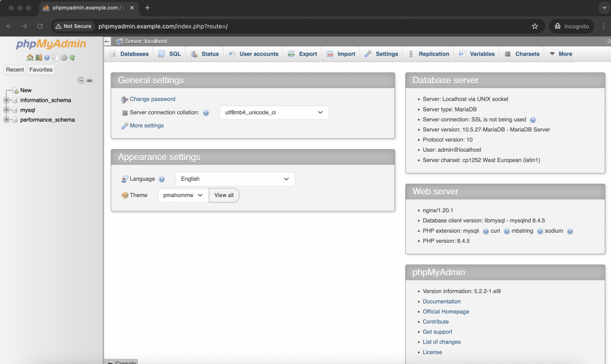Open navigation panel settings gear icon
Image resolution: width=611 pixels, height=364 pixels.
64,58
